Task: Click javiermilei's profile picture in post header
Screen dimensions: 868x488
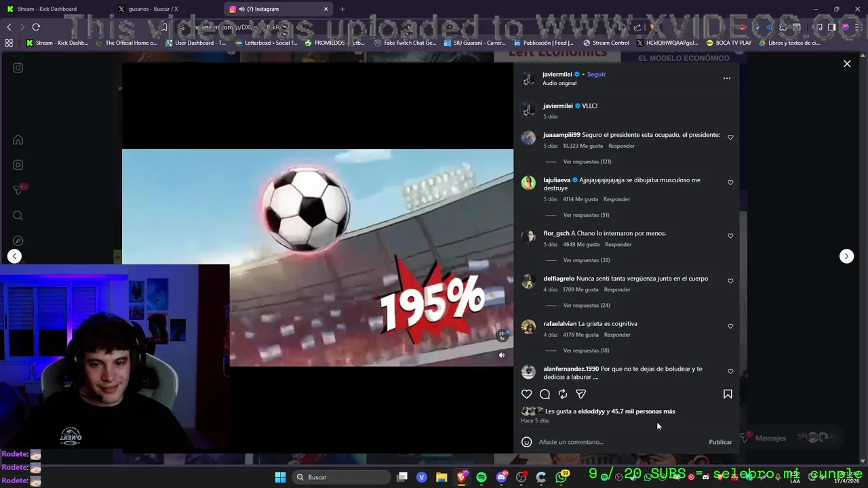Action: [x=528, y=79]
